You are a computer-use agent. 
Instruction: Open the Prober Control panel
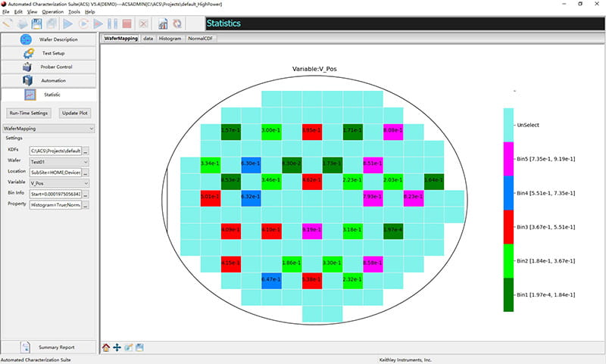point(49,67)
